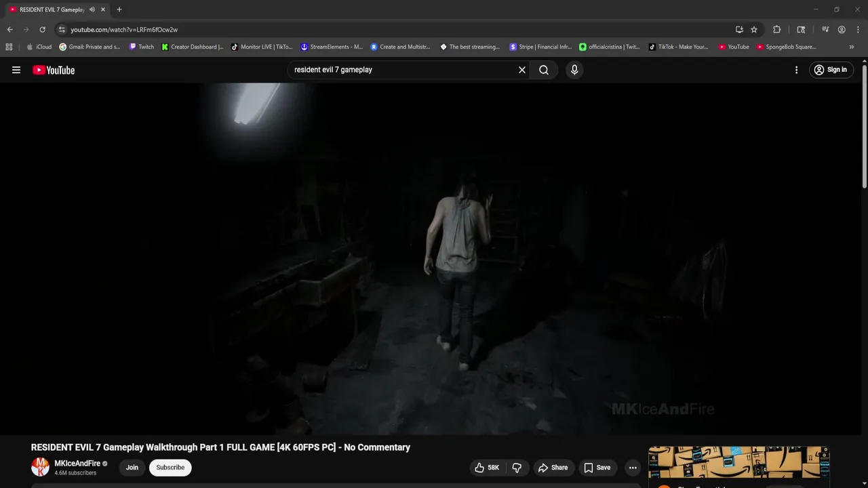Click the video title text

pyautogui.click(x=220, y=447)
